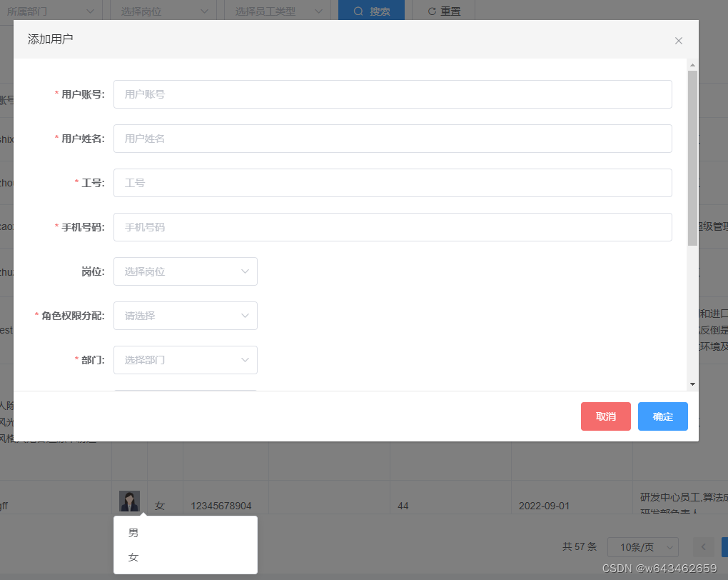Click the 取消 cancel button
This screenshot has height=580, width=728.
(605, 416)
